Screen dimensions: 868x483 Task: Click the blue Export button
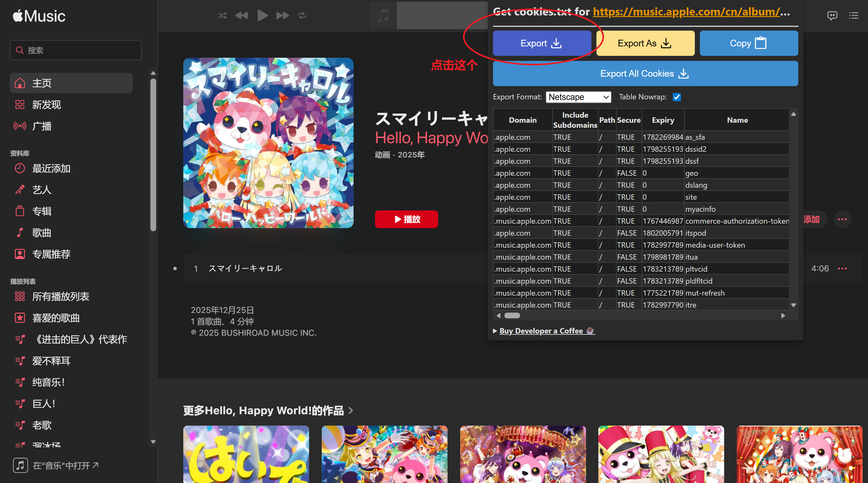[x=542, y=43]
